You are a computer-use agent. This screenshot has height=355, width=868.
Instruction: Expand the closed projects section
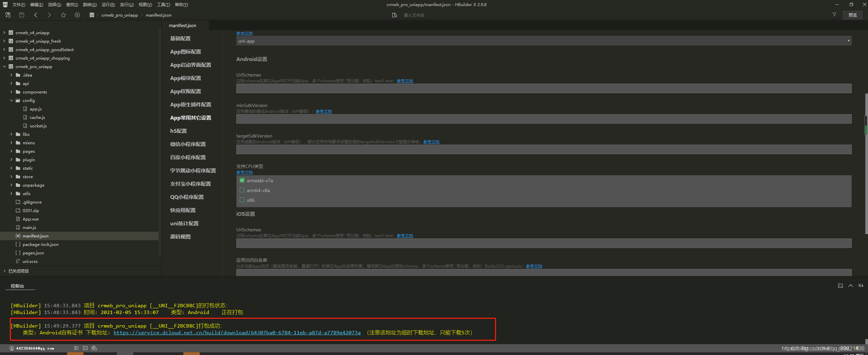click(x=4, y=271)
